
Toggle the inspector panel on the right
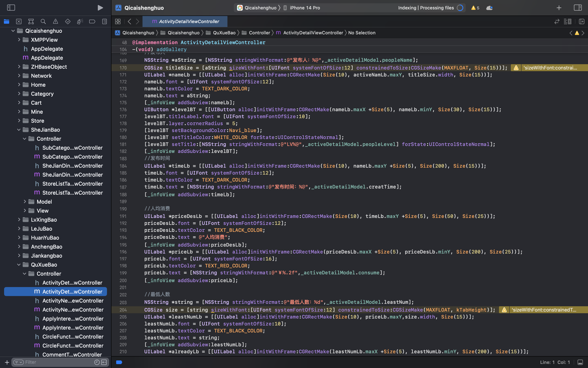point(578,8)
